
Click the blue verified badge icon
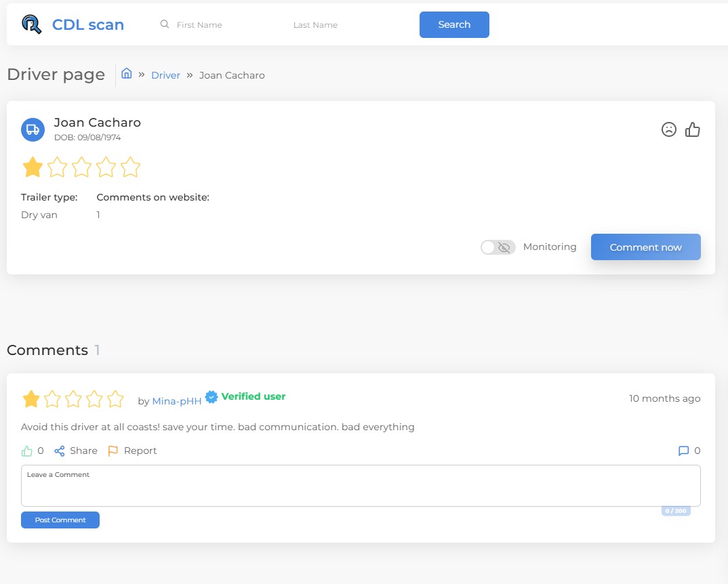[x=211, y=397]
